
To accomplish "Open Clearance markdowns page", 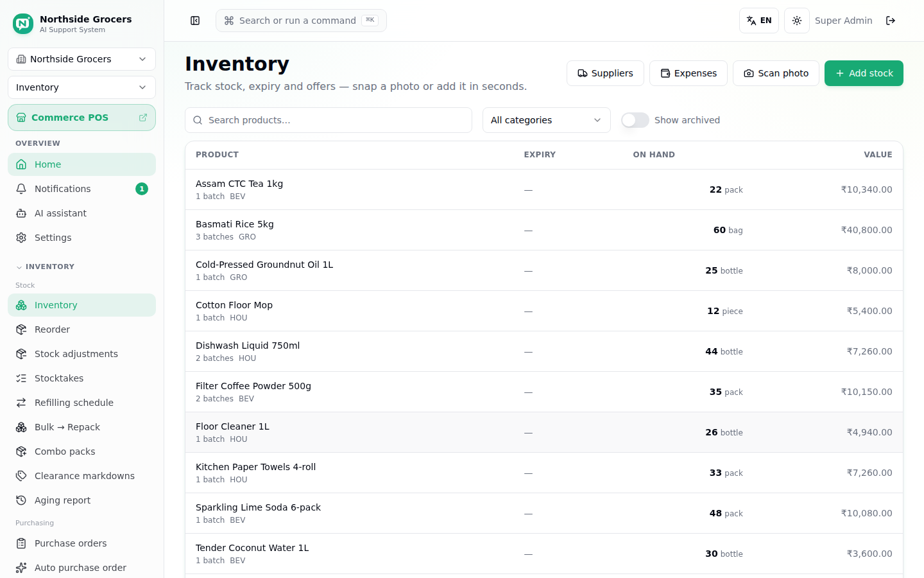I will click(x=81, y=476).
